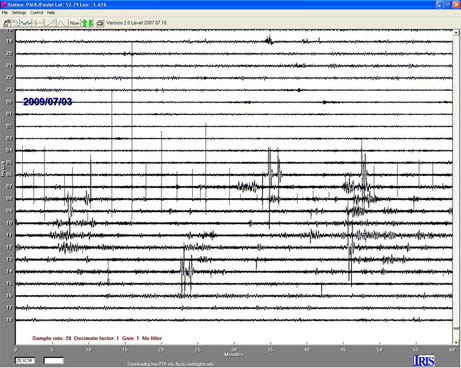Click the green up arrow icon
The height and width of the screenshot is (368, 461).
[x=84, y=23]
